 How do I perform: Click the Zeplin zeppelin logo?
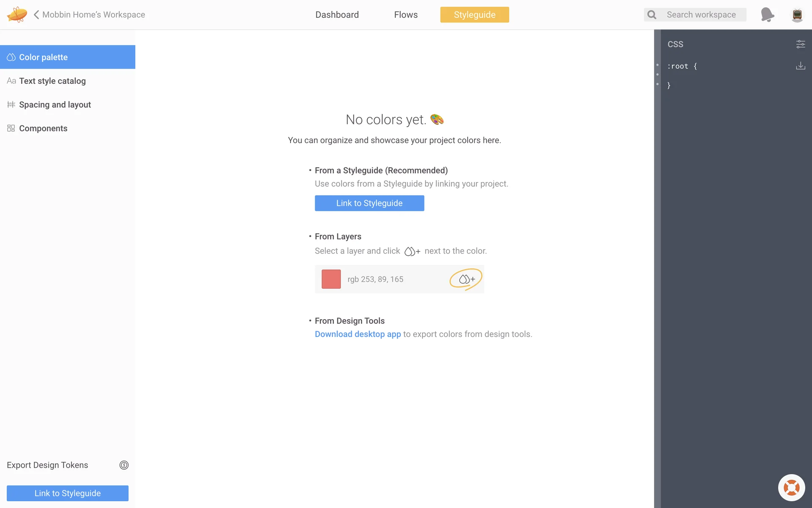(17, 14)
